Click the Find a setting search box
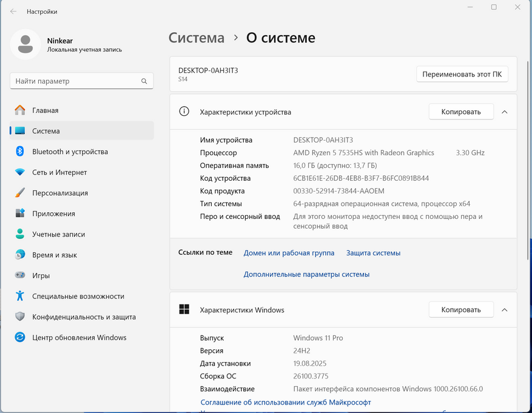The image size is (532, 413). pyautogui.click(x=76, y=81)
